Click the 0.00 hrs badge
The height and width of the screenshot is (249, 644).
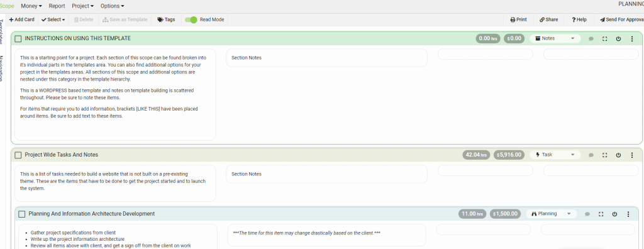point(488,38)
